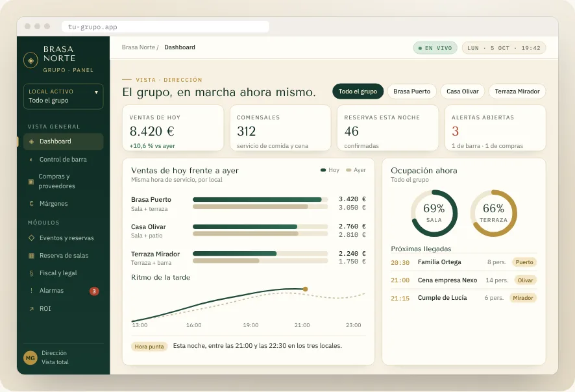575x392 pixels.
Task: Click the red Alarmas badge showing 3
Action: coord(94,291)
